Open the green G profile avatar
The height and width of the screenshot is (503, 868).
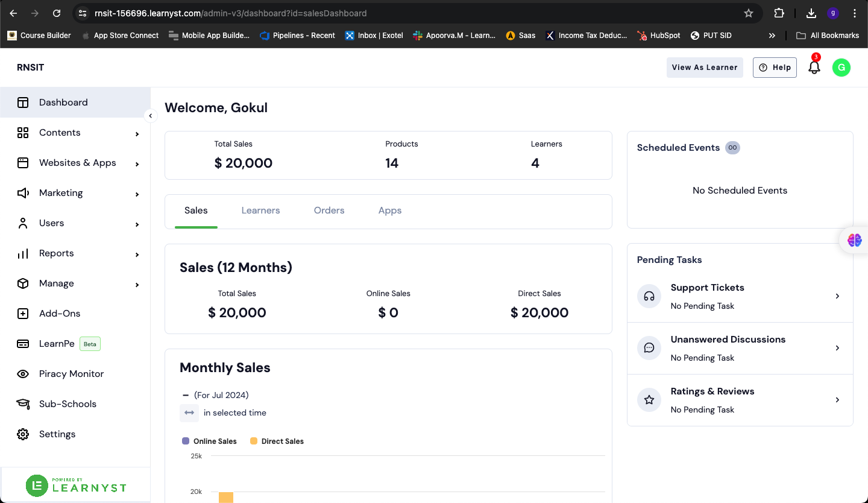coord(841,68)
